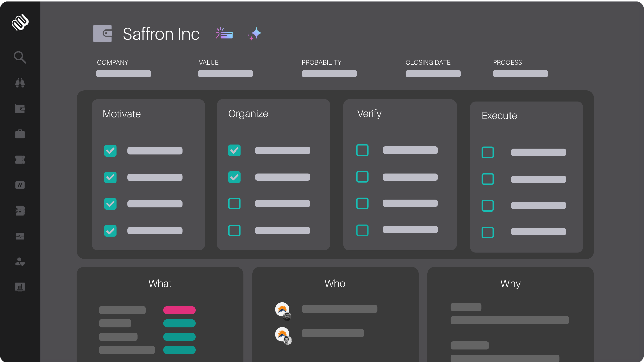Open the person with heart sidebar icon

click(x=20, y=262)
